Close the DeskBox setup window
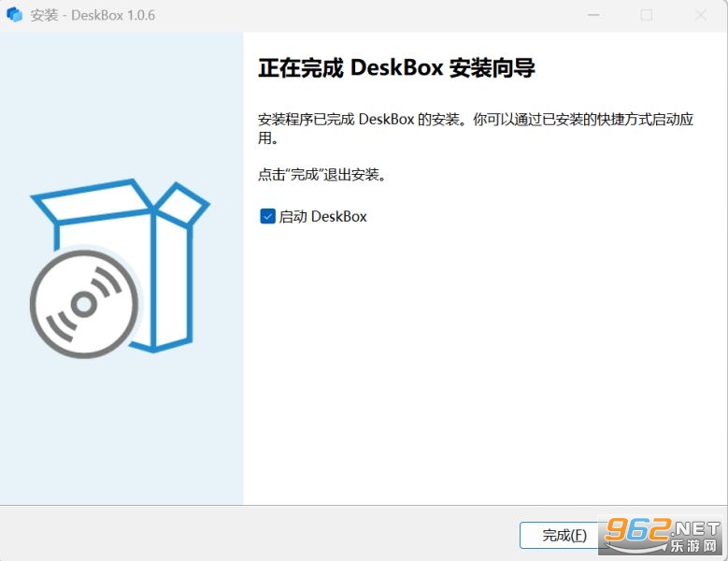Image resolution: width=728 pixels, height=561 pixels. [701, 15]
